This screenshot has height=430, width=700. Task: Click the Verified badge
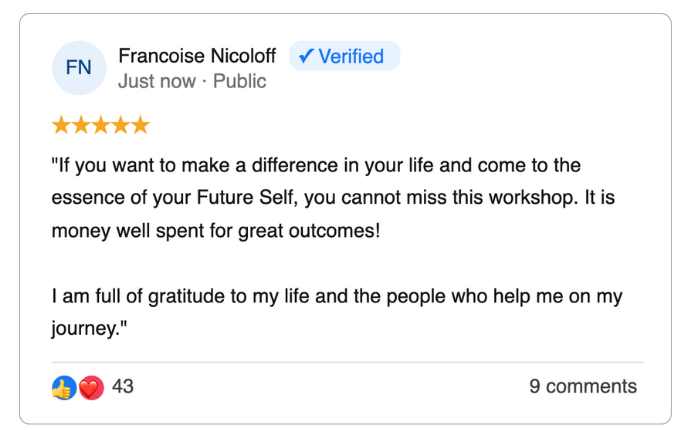click(344, 56)
